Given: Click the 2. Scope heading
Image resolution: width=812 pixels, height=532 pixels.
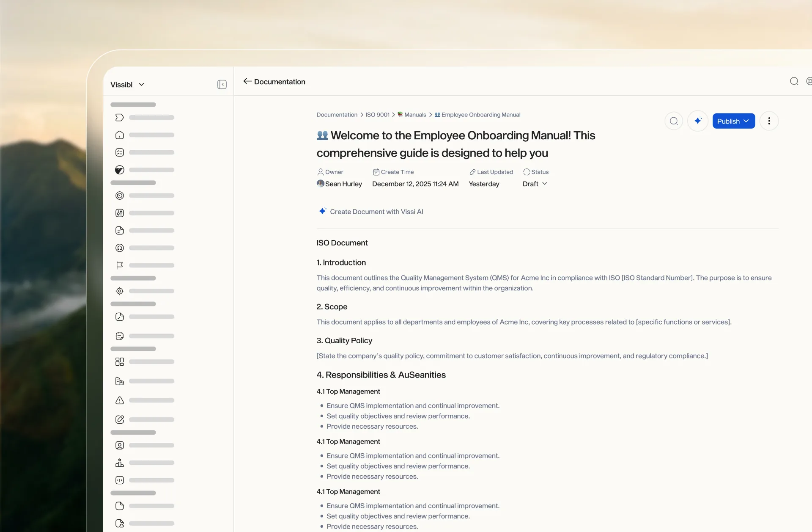Looking at the screenshot, I should pyautogui.click(x=332, y=306).
